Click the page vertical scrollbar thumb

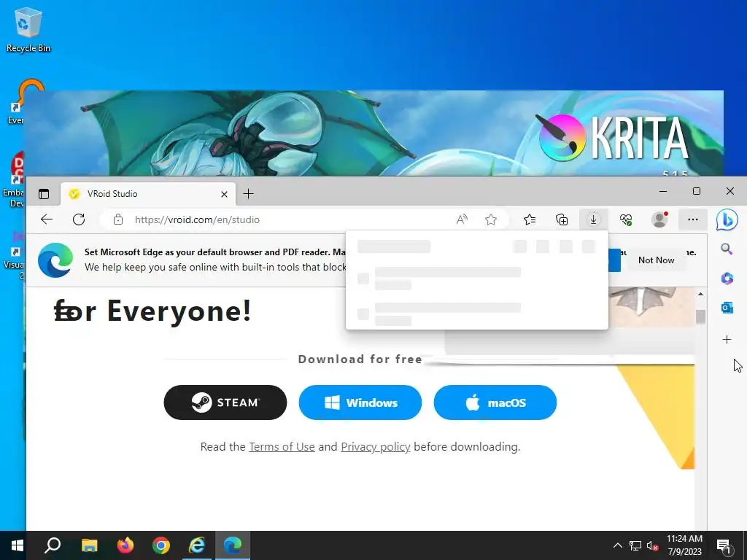click(700, 316)
